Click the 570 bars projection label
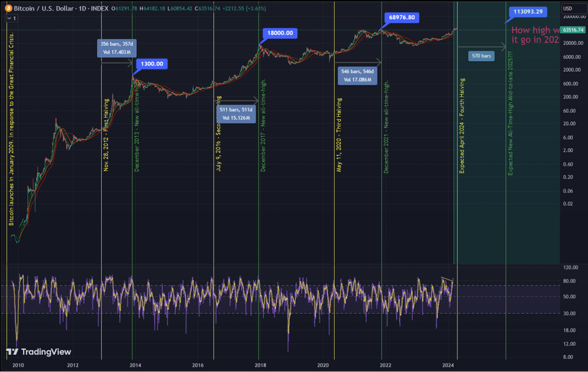Viewport: 588px width, 372px height. (481, 56)
